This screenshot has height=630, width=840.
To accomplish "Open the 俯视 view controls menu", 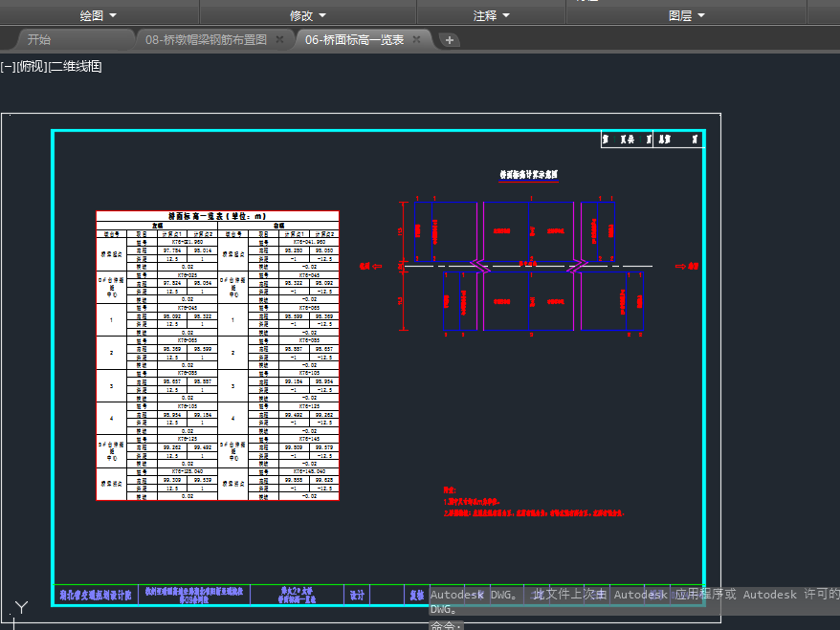I will click(x=33, y=66).
